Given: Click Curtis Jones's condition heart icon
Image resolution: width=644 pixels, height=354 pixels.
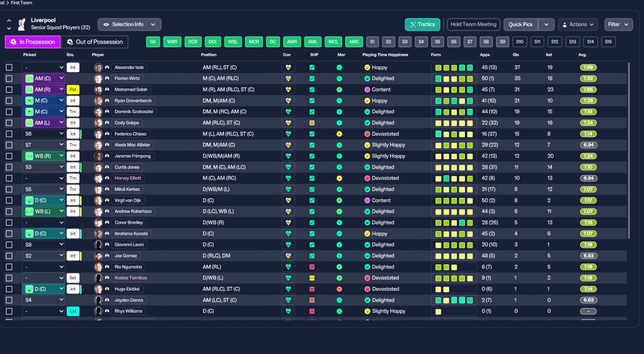Looking at the screenshot, I should pos(288,167).
